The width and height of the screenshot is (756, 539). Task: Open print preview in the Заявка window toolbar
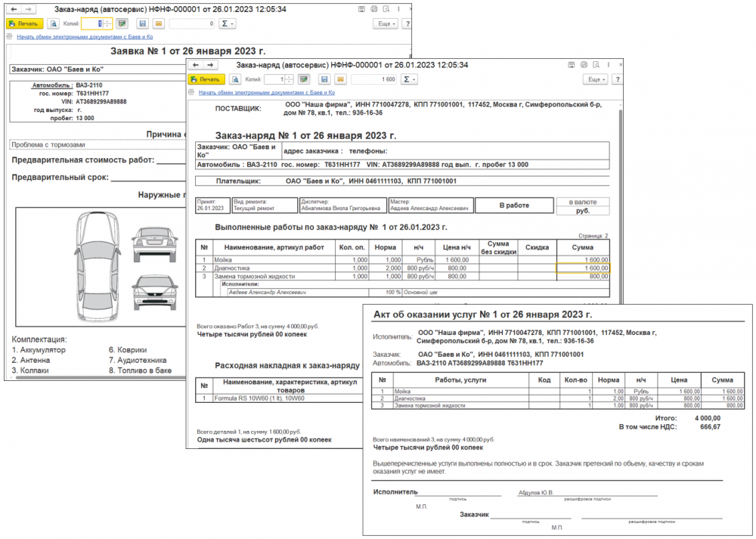54,23
